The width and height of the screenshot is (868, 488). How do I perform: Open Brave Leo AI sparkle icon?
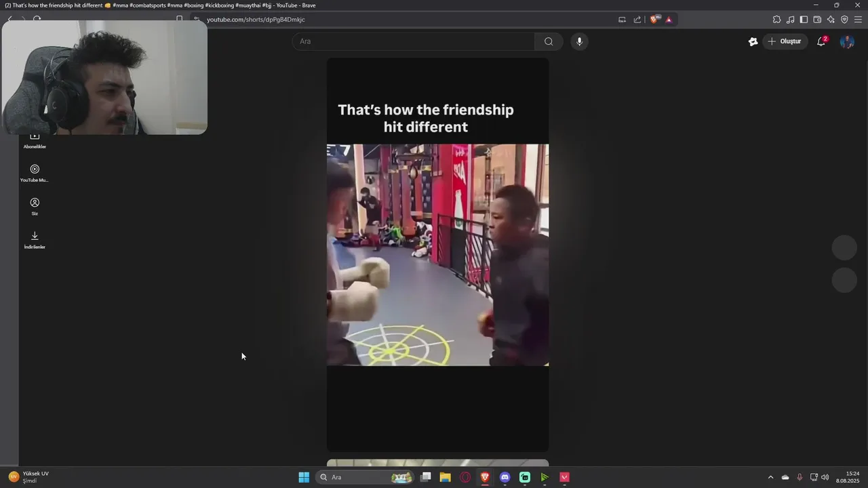(x=831, y=20)
